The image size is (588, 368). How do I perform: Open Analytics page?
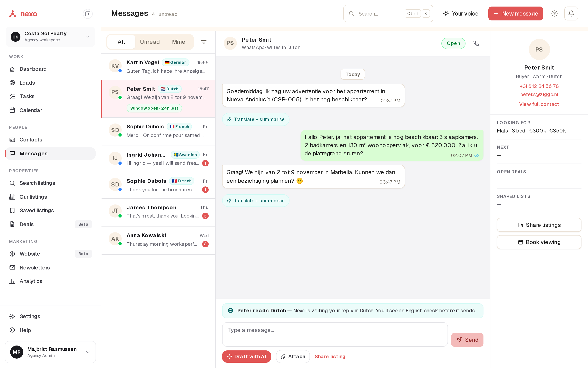coord(51,281)
